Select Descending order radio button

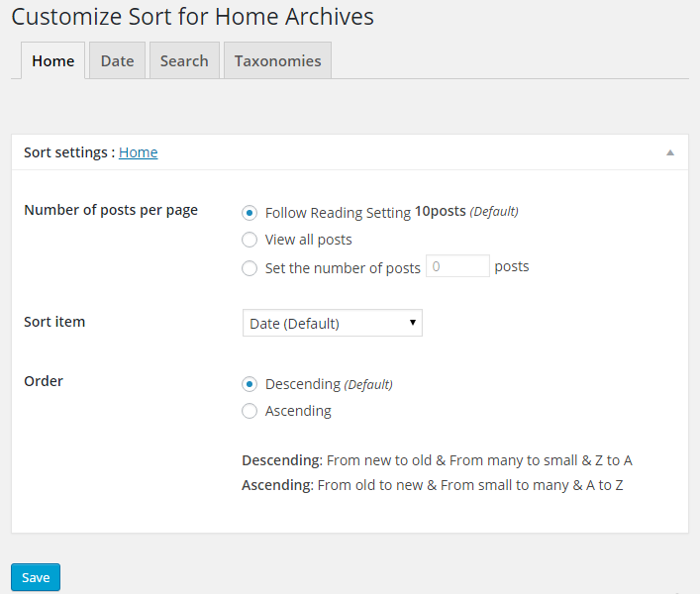[250, 384]
